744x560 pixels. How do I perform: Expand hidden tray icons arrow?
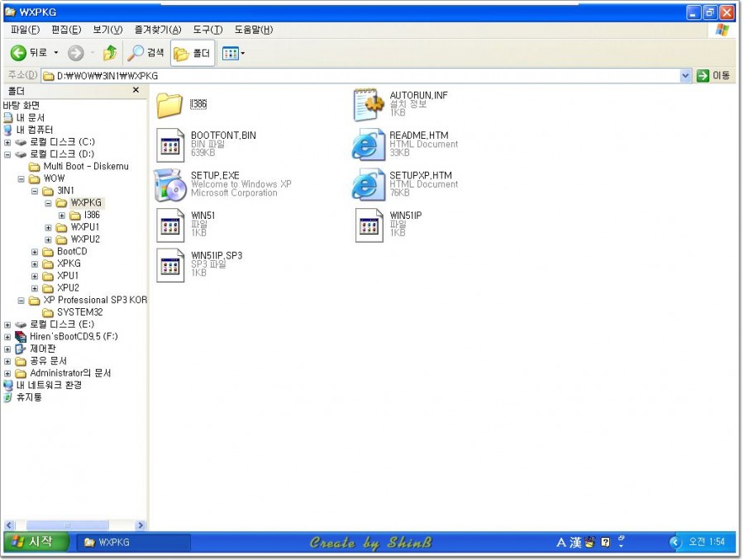click(675, 542)
